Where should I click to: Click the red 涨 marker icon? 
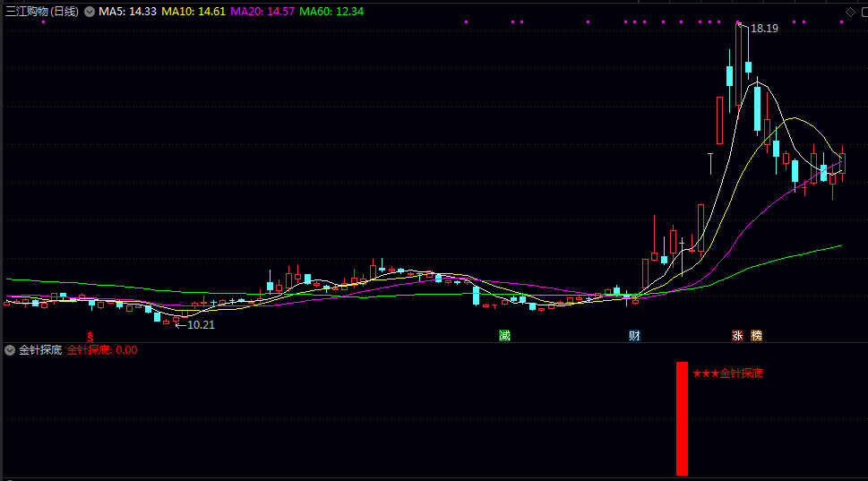737,335
